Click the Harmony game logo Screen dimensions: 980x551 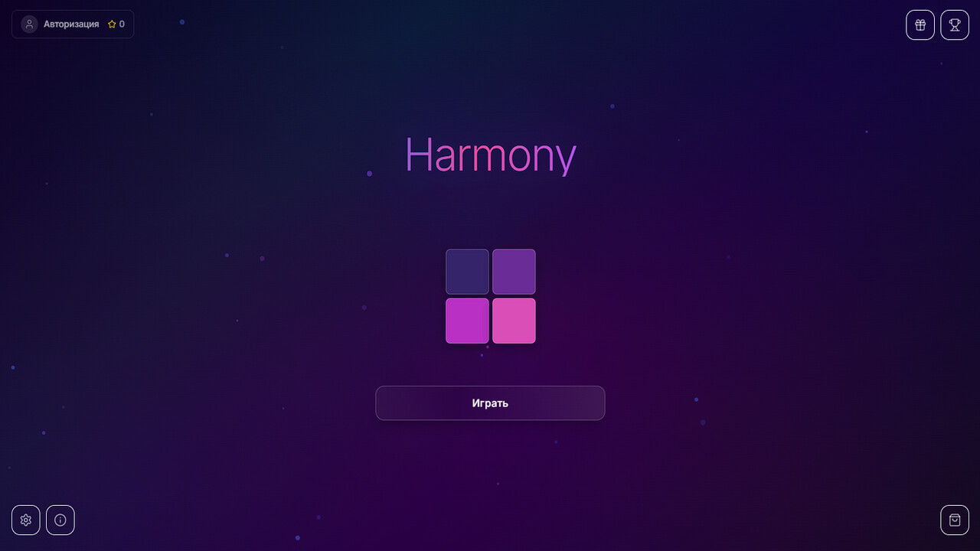(490, 155)
